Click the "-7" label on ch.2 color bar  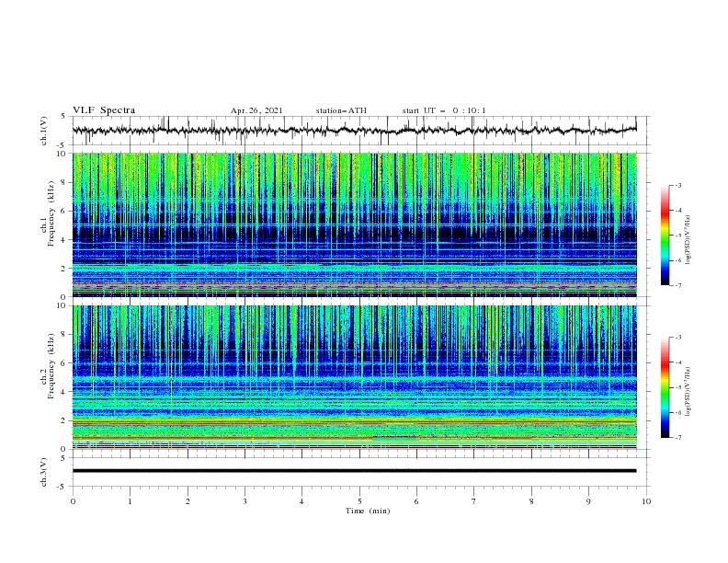(x=677, y=437)
